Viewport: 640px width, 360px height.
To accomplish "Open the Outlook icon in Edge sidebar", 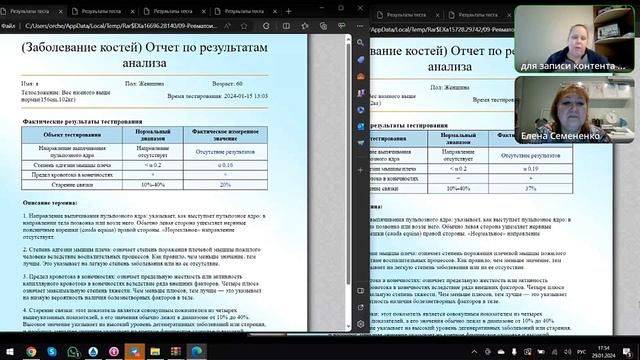I will click(360, 127).
